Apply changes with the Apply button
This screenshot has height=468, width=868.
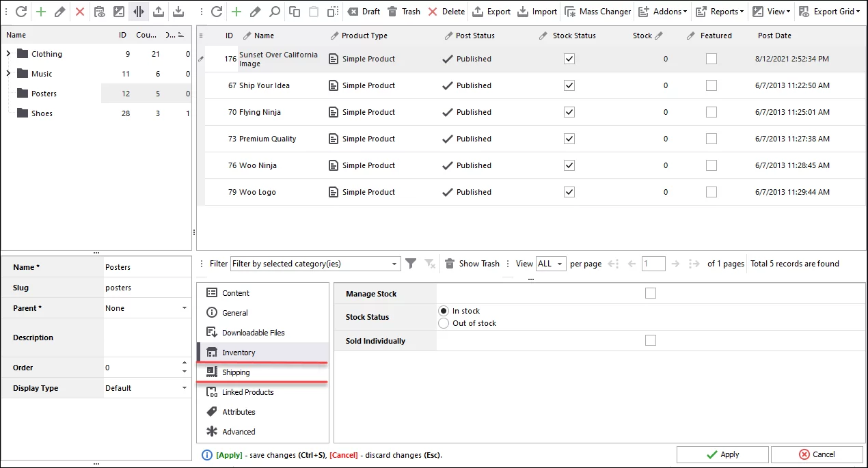[722, 454]
